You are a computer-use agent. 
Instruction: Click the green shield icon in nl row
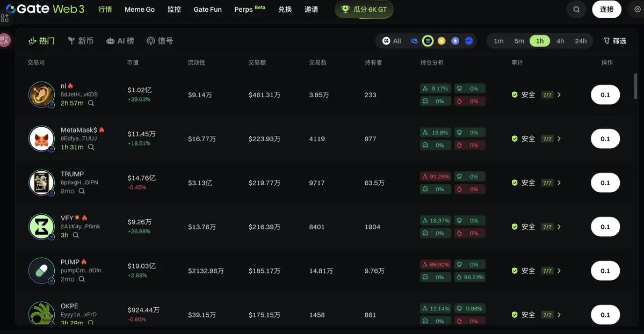click(x=515, y=95)
